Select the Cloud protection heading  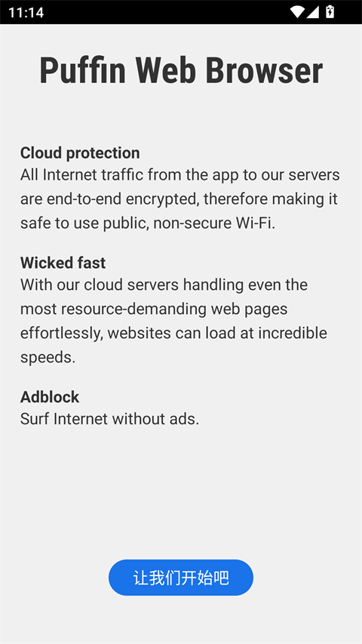pos(80,153)
